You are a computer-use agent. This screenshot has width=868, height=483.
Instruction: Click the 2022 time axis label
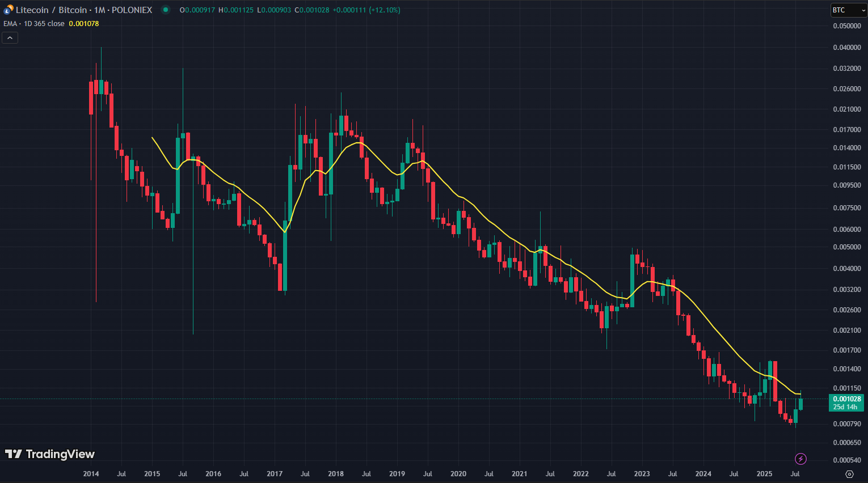pos(581,474)
